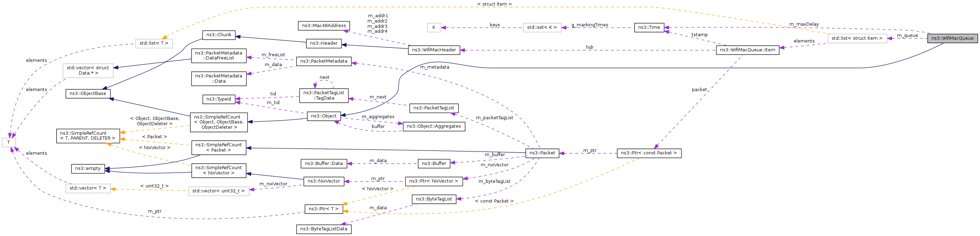Click the < uint32_t > edge label
This screenshot has width=980, height=236.
pyautogui.click(x=154, y=186)
